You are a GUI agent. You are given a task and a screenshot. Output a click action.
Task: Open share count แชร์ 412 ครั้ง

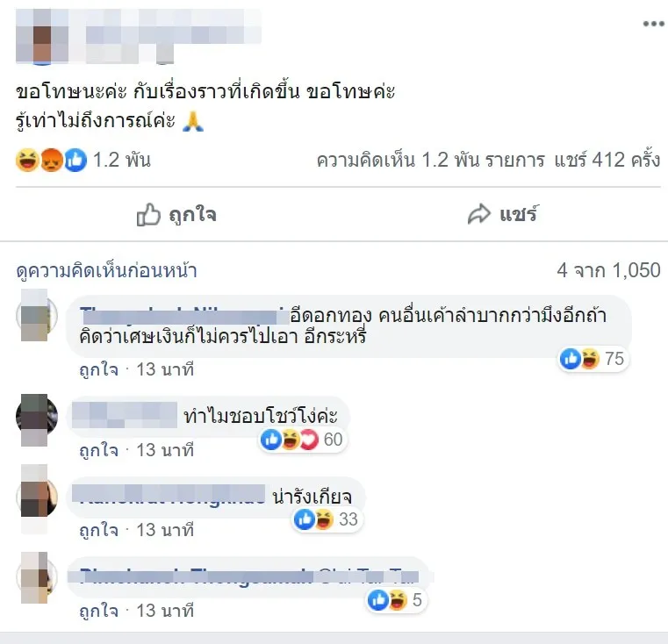(x=607, y=161)
